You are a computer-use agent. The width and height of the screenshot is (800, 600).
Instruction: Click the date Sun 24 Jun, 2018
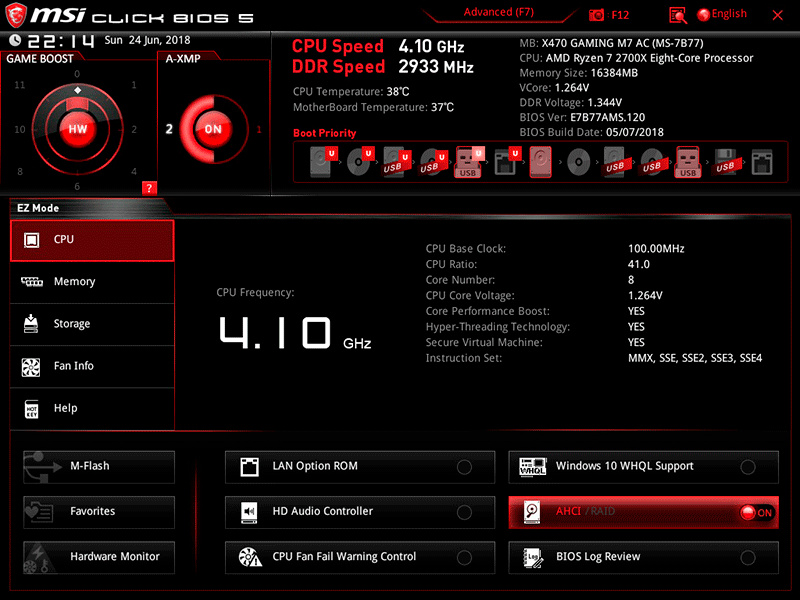point(147,40)
